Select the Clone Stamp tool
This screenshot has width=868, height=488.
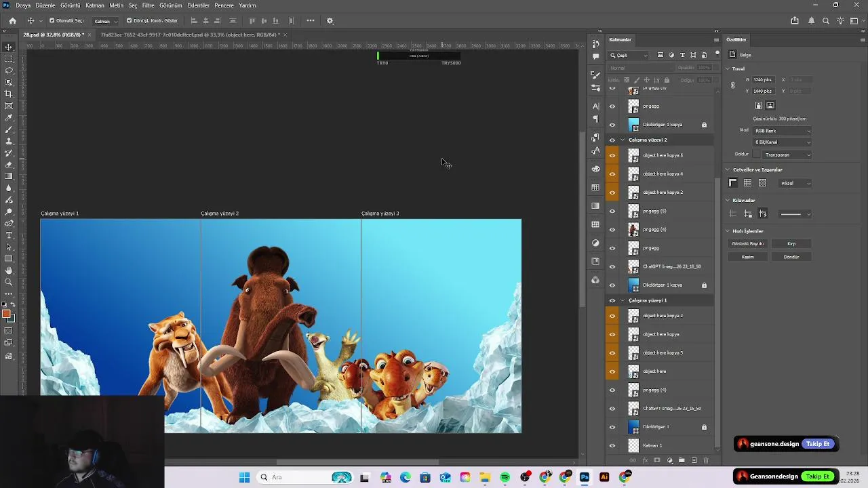click(x=9, y=141)
